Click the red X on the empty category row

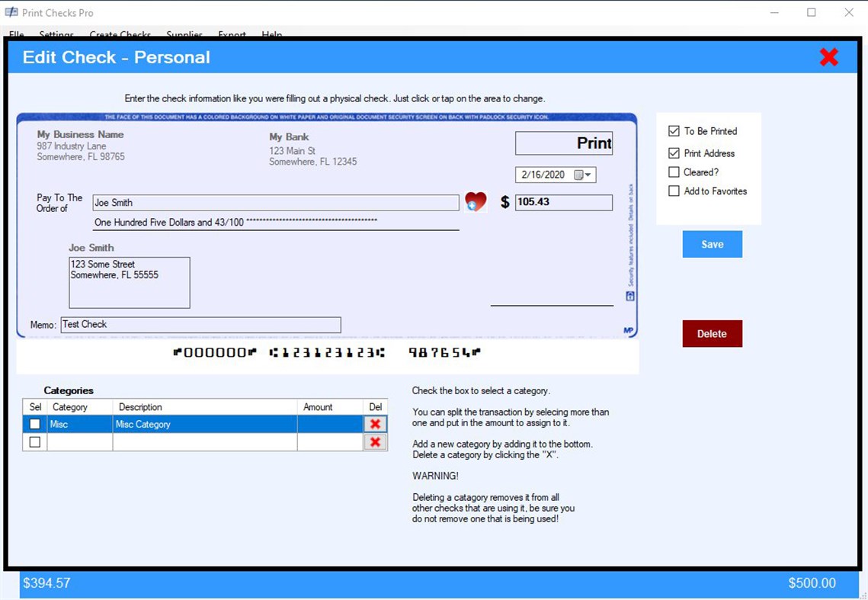374,442
